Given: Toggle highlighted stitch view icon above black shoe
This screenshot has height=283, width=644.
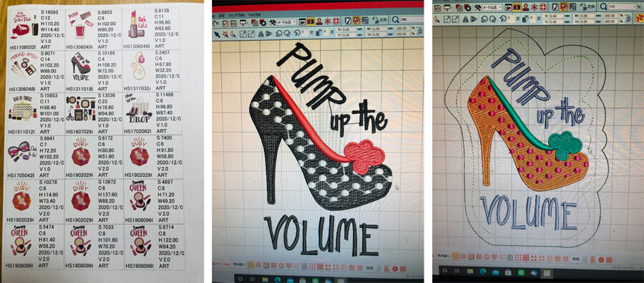Looking at the screenshot, I should [311, 21].
